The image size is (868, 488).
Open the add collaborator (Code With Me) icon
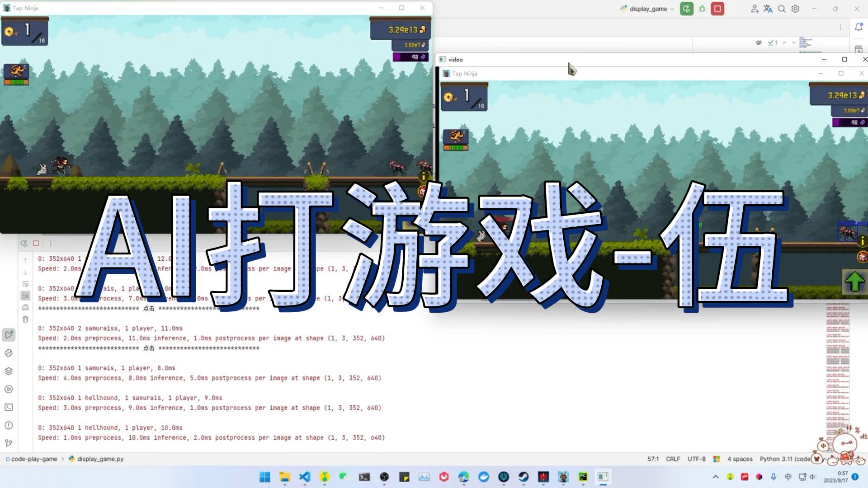(x=754, y=9)
